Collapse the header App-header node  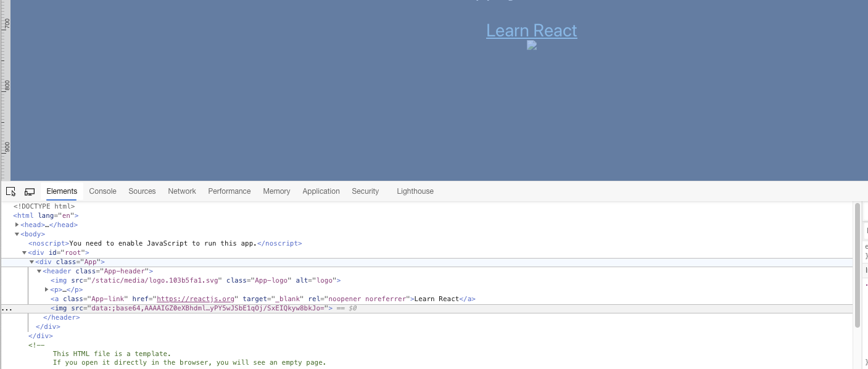point(39,271)
